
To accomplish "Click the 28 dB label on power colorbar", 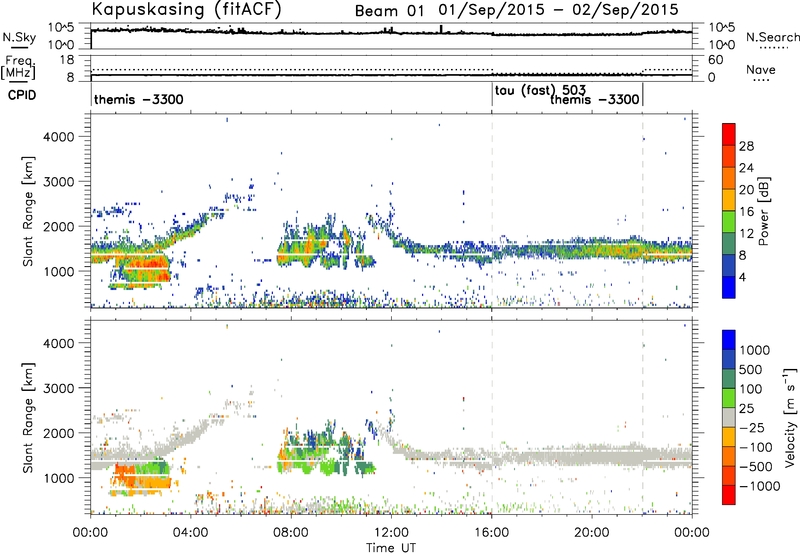I will [x=746, y=146].
